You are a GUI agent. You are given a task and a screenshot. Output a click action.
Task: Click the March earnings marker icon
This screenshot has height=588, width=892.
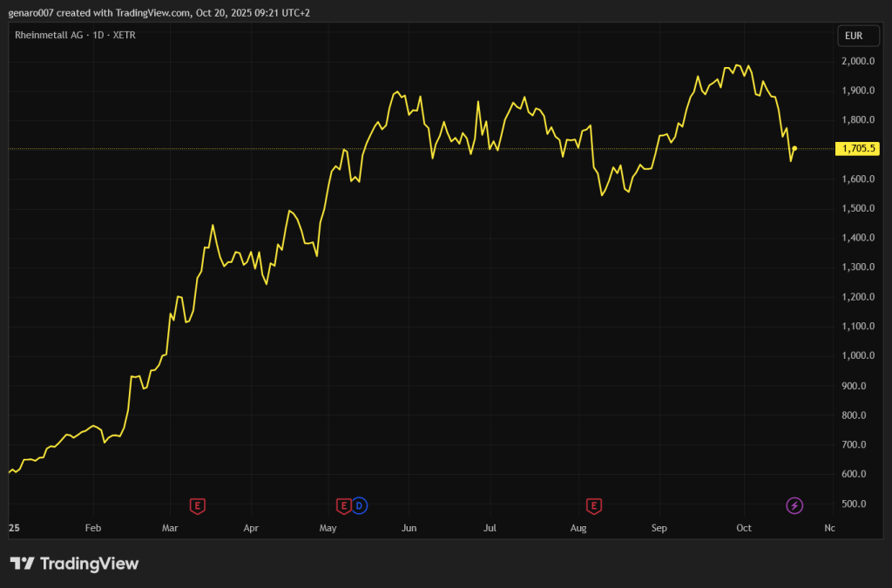198,505
